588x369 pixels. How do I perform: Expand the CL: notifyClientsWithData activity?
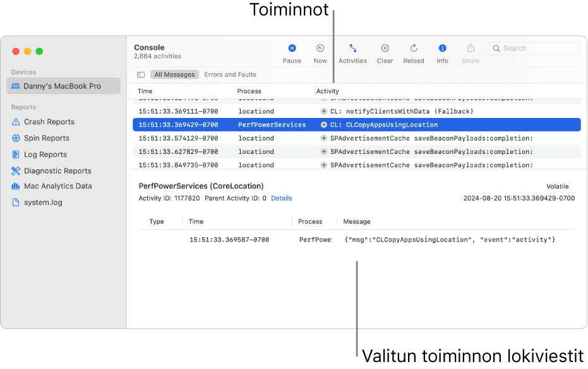click(323, 111)
